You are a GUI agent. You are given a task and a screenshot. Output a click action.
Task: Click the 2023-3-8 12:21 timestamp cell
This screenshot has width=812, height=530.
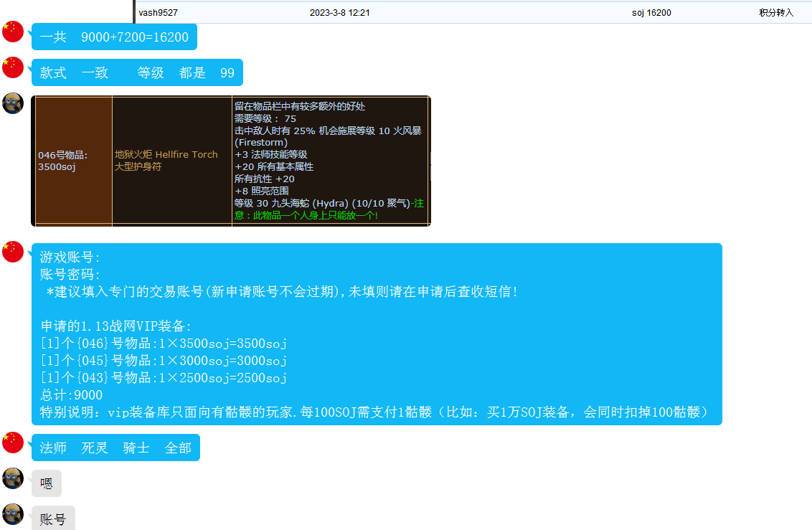click(339, 13)
